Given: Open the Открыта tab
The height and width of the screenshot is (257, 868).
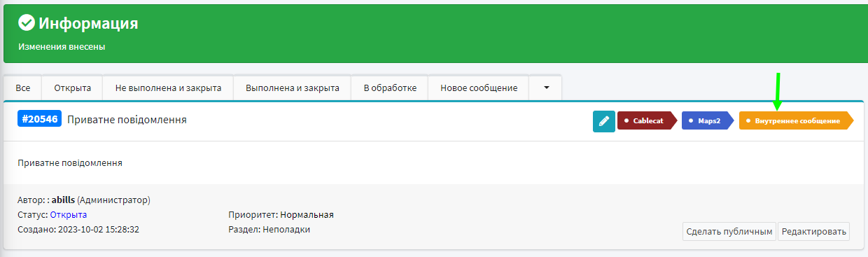Looking at the screenshot, I should pos(73,88).
